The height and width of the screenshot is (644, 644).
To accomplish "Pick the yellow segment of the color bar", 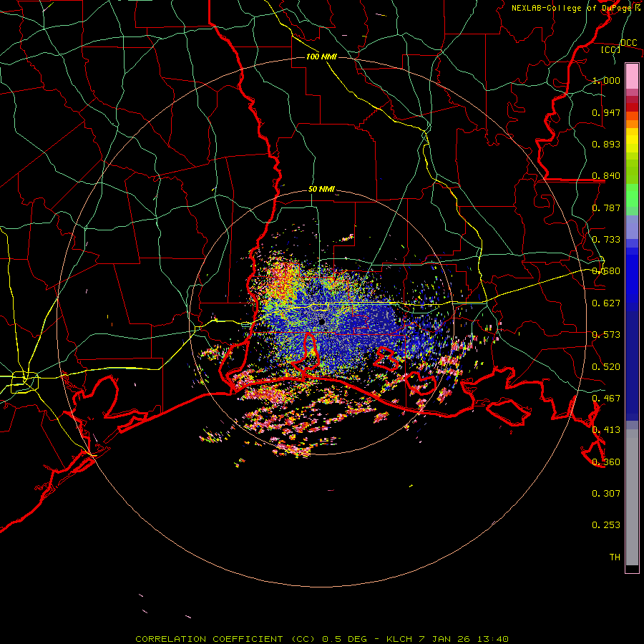I will pyautogui.click(x=632, y=140).
